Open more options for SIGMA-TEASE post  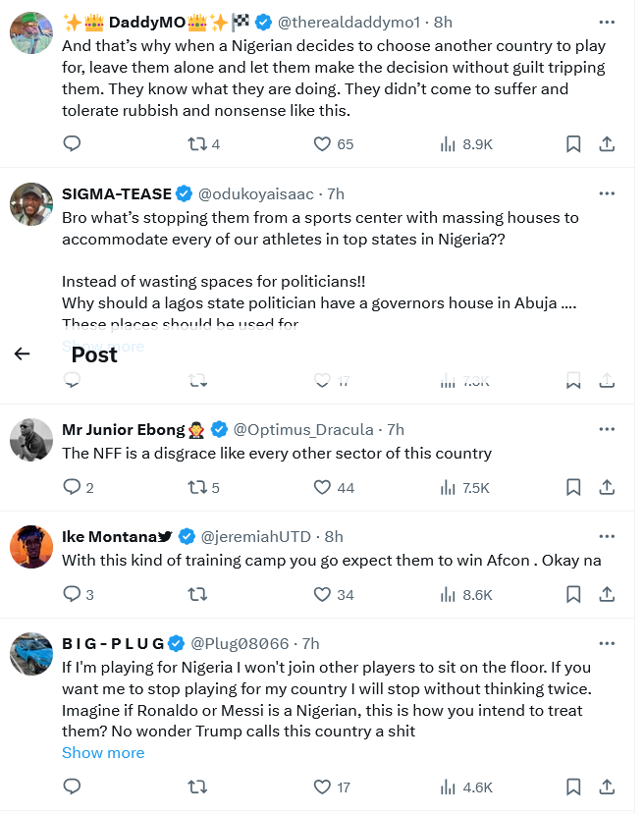point(607,193)
